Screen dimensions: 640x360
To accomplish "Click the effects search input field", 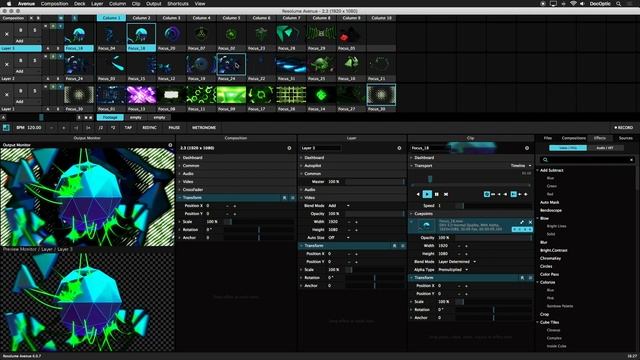I will tap(588, 160).
